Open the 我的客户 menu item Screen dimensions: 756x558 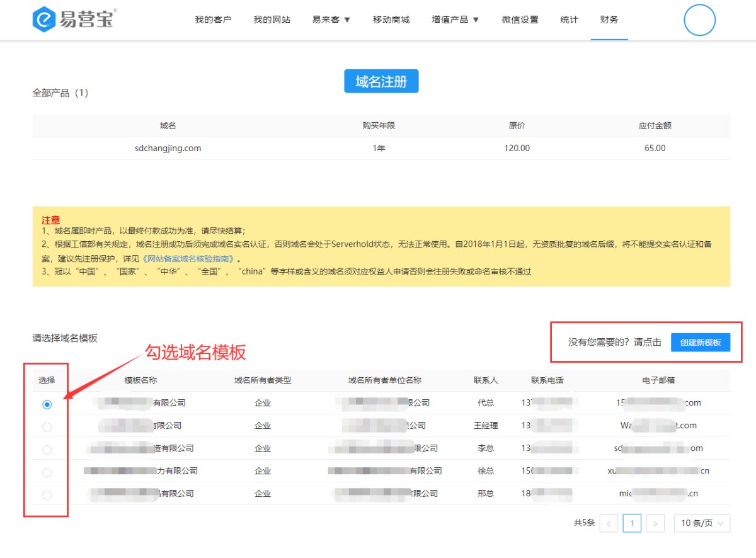point(213,20)
